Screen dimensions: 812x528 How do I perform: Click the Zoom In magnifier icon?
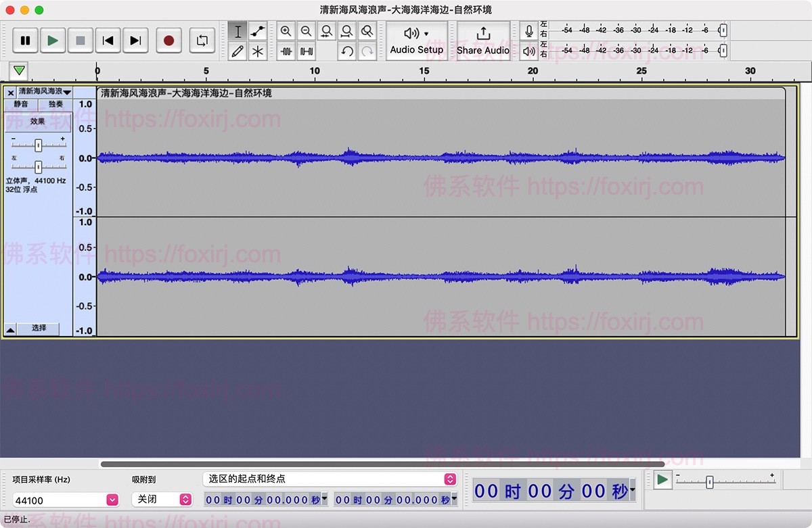pyautogui.click(x=286, y=30)
